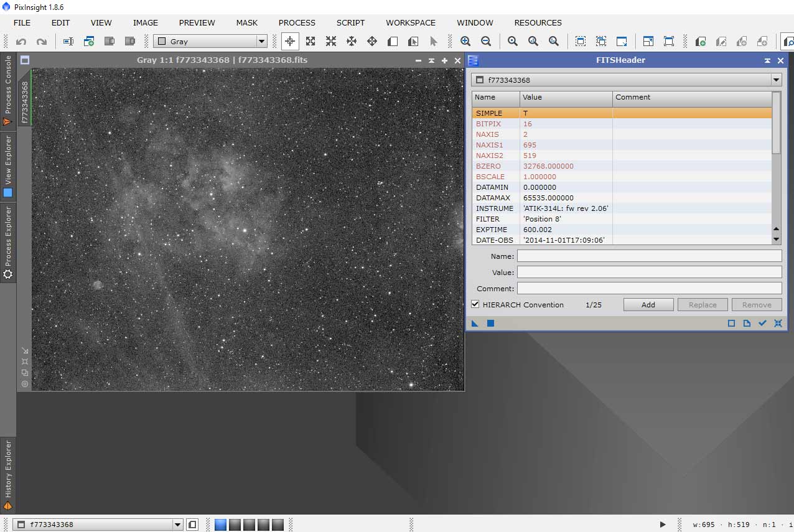Select the crosshair readout mode icon
The width and height of the screenshot is (794, 532).
289,42
